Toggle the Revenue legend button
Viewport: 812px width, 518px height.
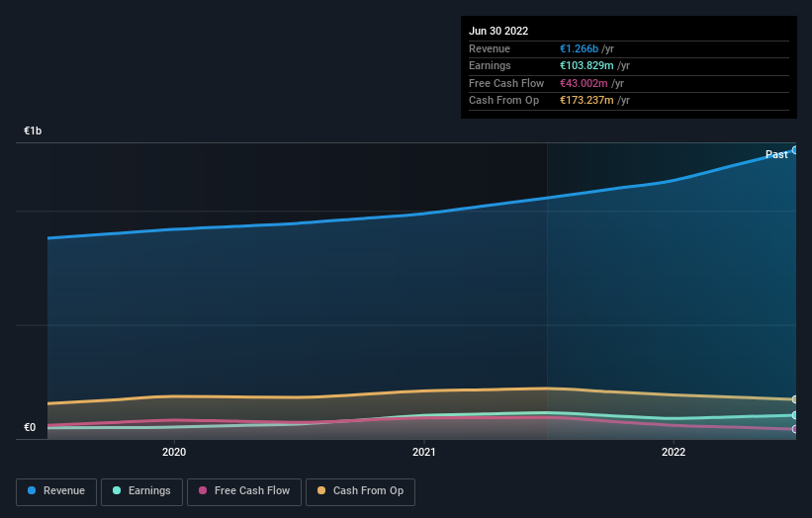pos(56,491)
